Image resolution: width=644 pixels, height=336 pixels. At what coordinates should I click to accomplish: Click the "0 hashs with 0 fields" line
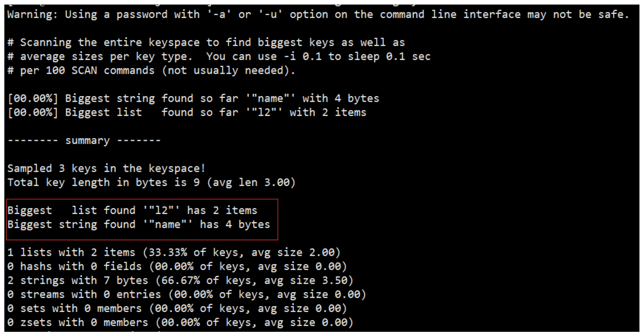coord(177,267)
